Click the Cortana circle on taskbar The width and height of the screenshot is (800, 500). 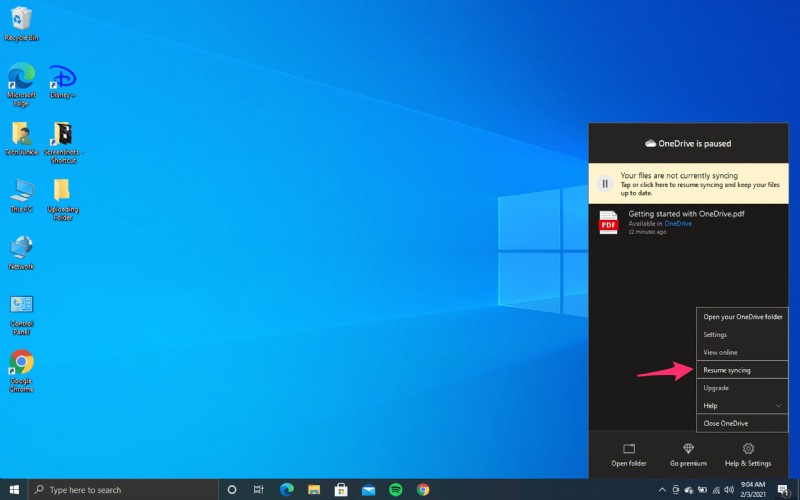coord(232,490)
